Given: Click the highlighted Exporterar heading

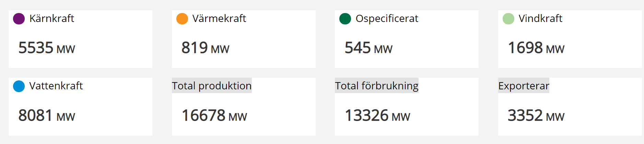Looking at the screenshot, I should pos(524,86).
